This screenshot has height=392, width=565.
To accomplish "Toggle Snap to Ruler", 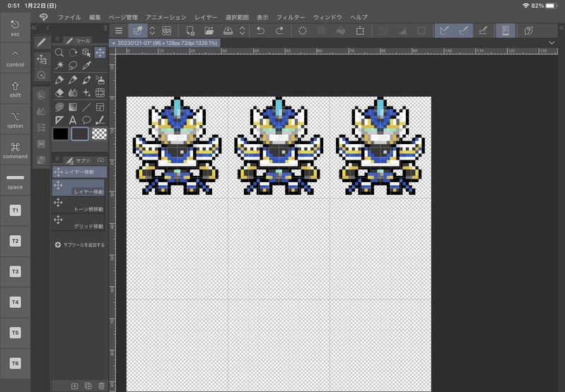I will (x=444, y=31).
